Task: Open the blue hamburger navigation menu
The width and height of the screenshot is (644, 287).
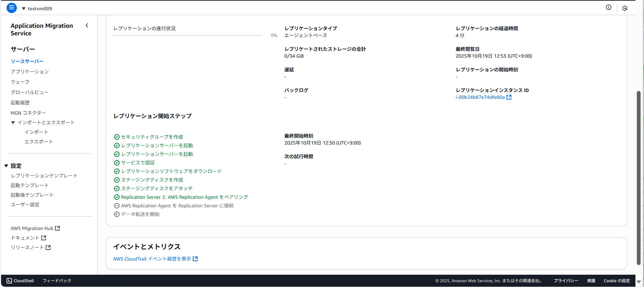Action: [x=12, y=8]
